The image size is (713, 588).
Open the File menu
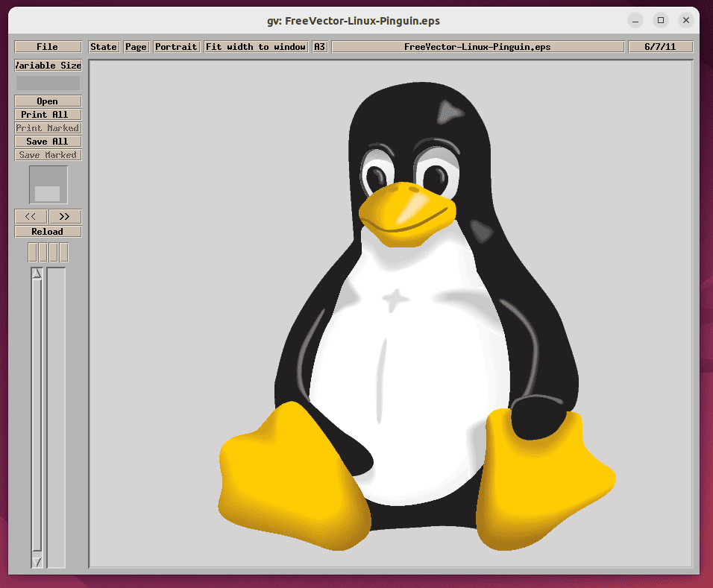coord(48,46)
